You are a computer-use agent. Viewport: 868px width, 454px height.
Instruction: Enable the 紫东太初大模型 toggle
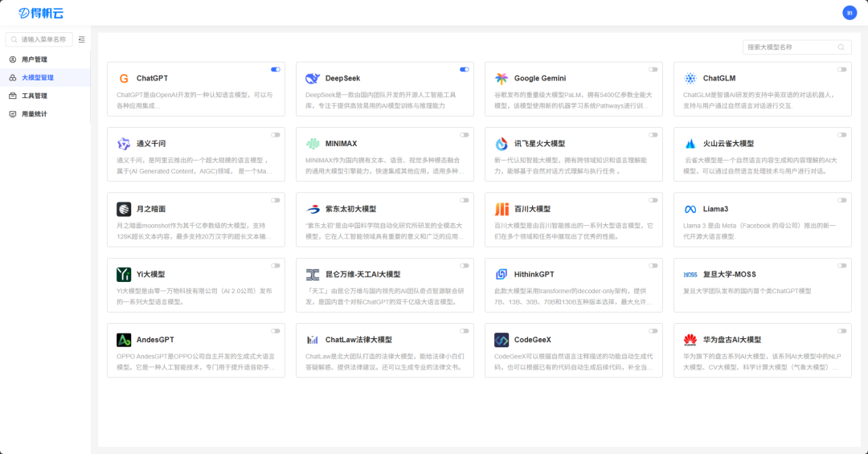point(465,200)
